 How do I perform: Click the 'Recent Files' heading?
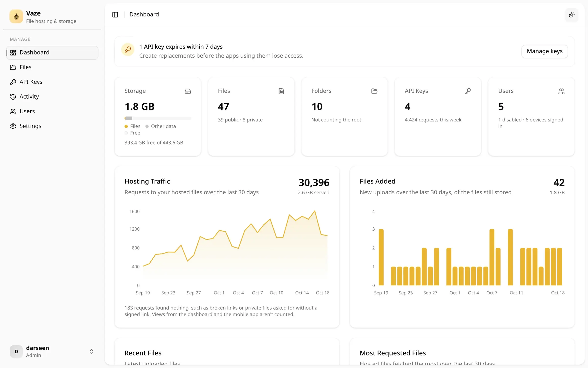click(143, 353)
